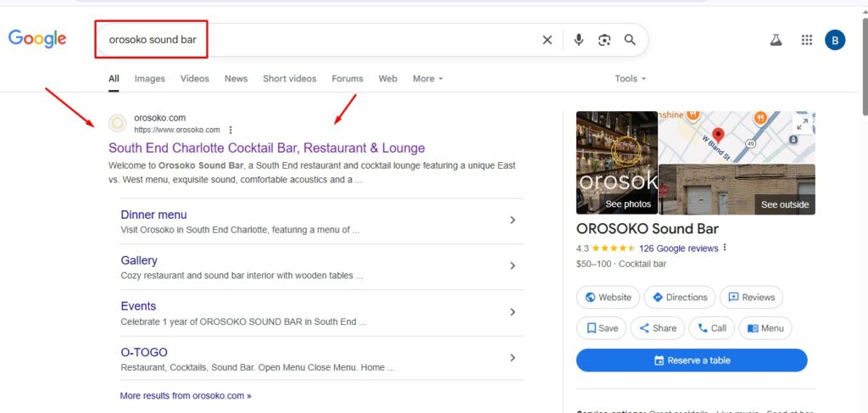Expand chevron on Events row
This screenshot has width=868, height=413.
513,312
